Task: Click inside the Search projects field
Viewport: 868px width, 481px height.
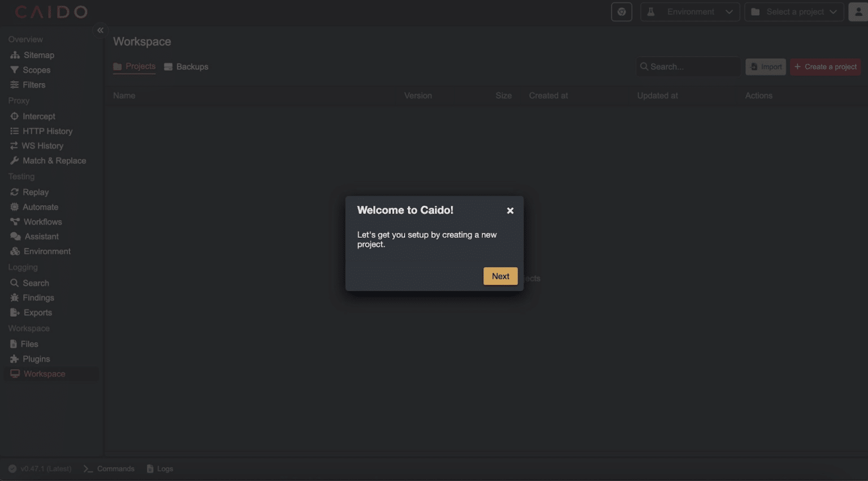Action: (687, 66)
